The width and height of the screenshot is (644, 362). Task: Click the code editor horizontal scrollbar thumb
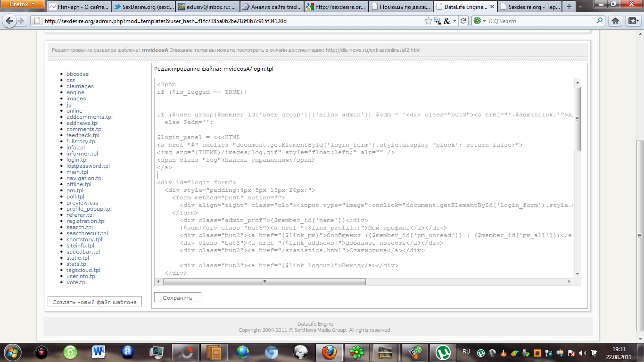(x=264, y=281)
